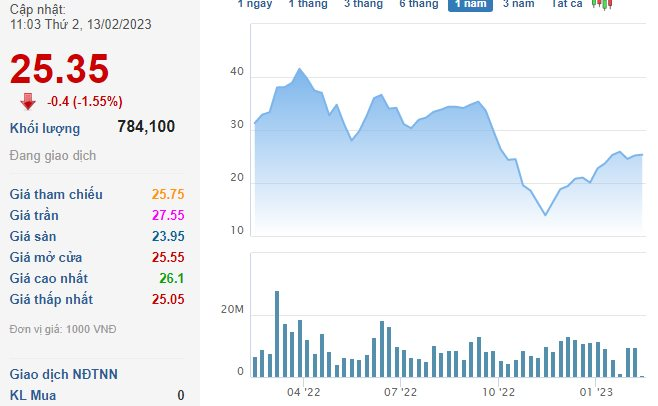Click the active '1 năm' tab
The width and height of the screenshot is (658, 406).
tap(470, 4)
